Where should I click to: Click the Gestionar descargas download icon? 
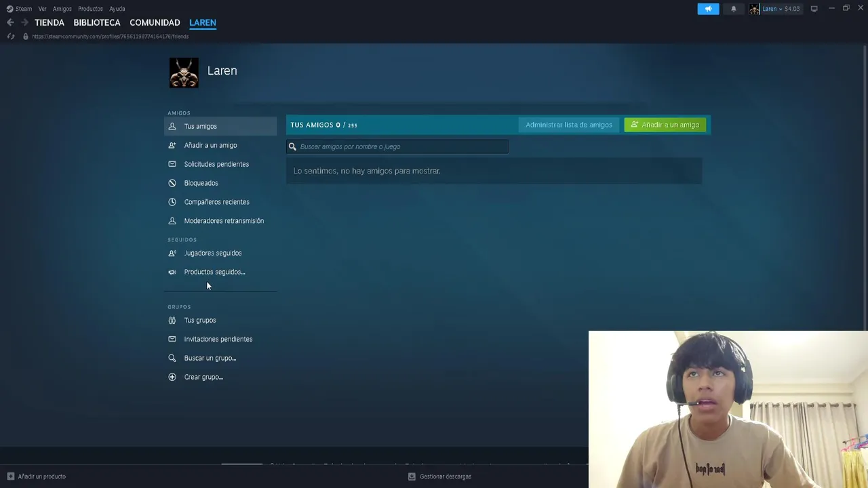point(412,476)
